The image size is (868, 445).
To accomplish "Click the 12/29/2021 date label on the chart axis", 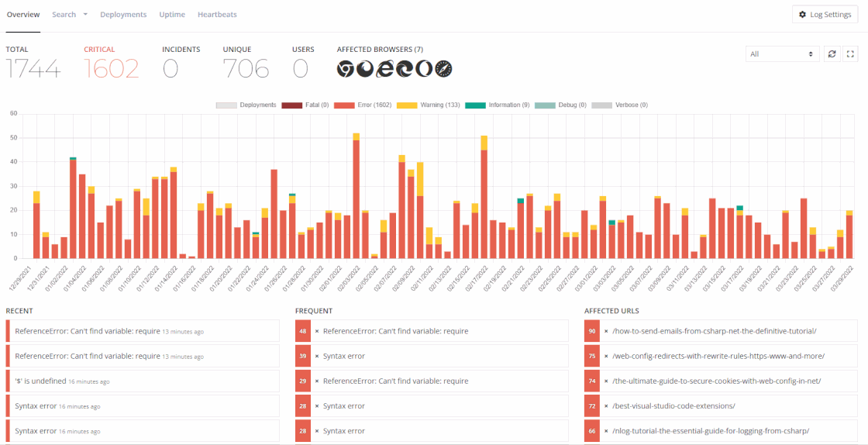I will tap(21, 278).
